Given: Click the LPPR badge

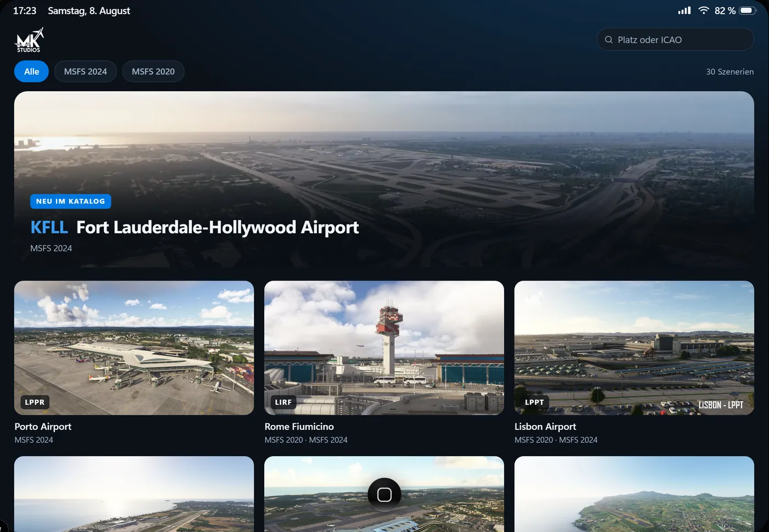Looking at the screenshot, I should (x=35, y=402).
